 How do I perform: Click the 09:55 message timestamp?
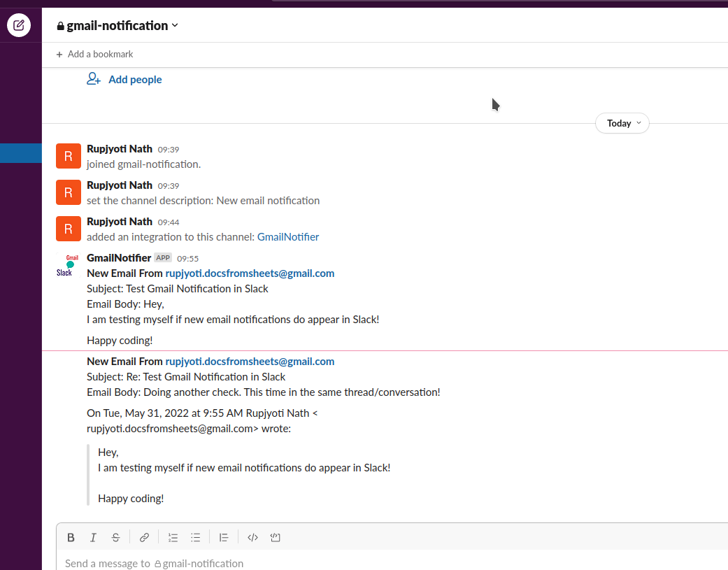187,259
